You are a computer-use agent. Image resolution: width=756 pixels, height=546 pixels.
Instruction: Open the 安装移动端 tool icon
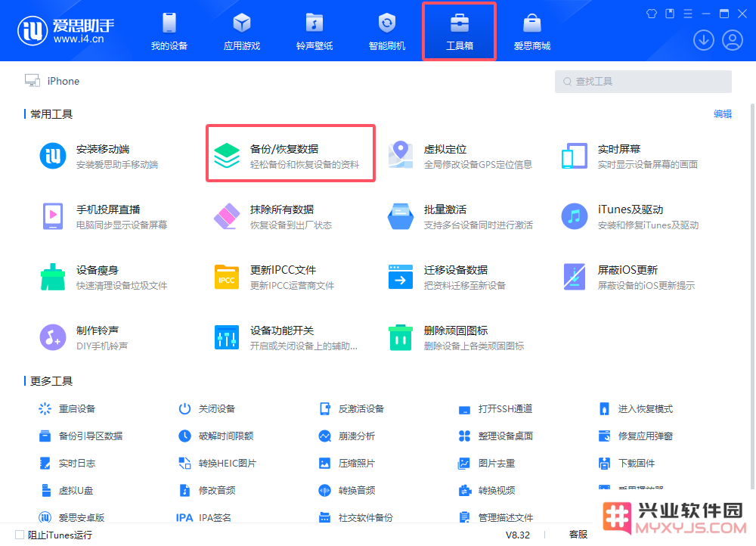[53, 156]
